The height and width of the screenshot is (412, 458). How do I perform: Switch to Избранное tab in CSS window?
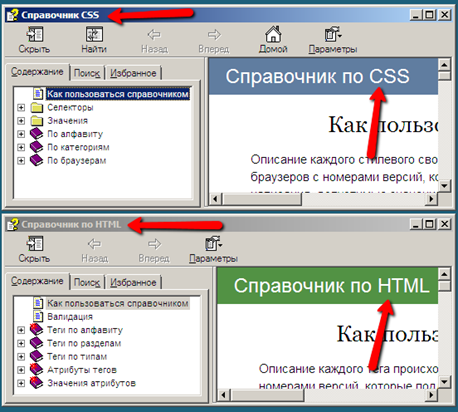tap(133, 73)
